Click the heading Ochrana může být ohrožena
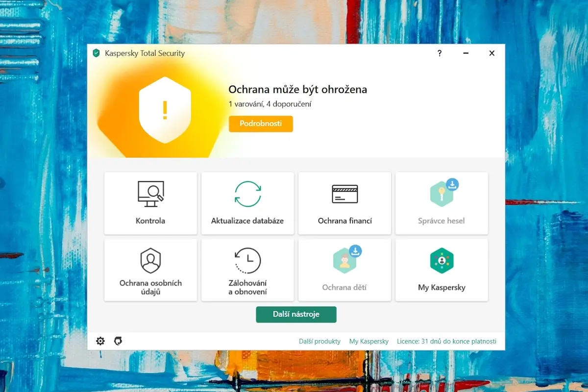This screenshot has height=392, width=588. click(298, 90)
